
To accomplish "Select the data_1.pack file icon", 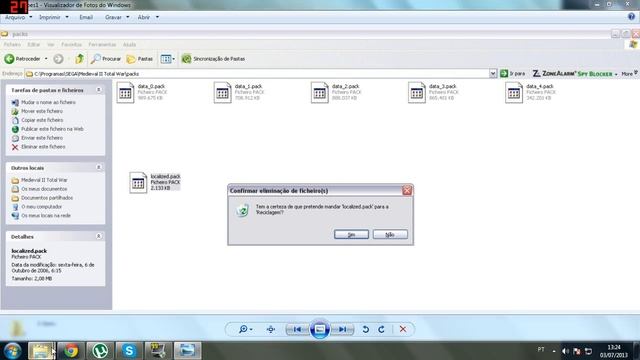I will coord(222,93).
